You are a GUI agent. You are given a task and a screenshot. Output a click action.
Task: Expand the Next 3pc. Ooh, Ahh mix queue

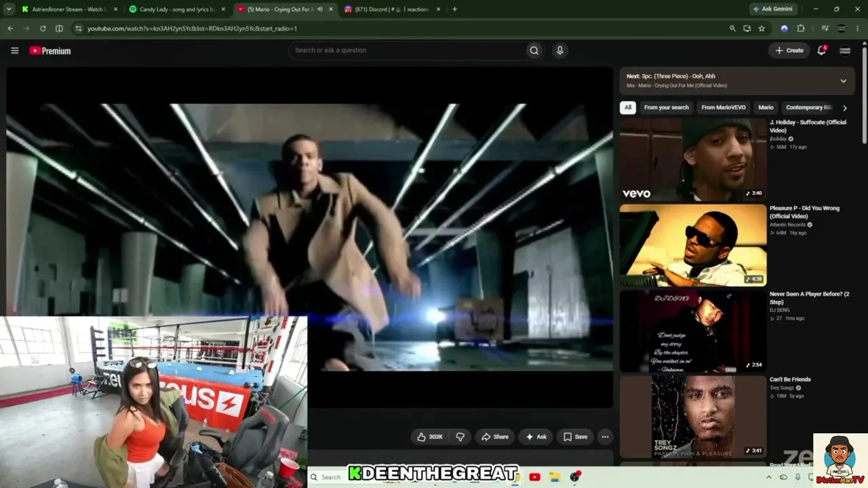coord(843,81)
